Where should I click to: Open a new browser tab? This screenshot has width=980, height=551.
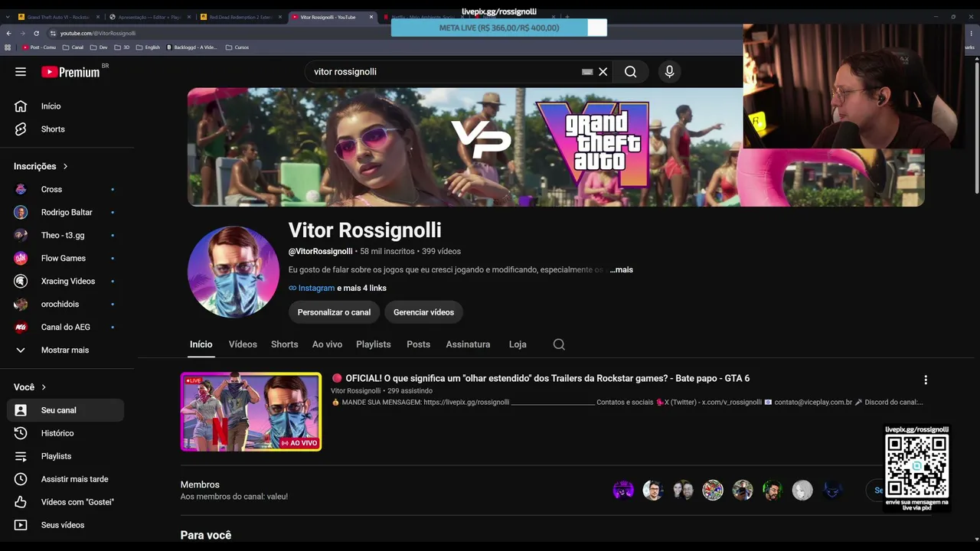click(x=567, y=16)
